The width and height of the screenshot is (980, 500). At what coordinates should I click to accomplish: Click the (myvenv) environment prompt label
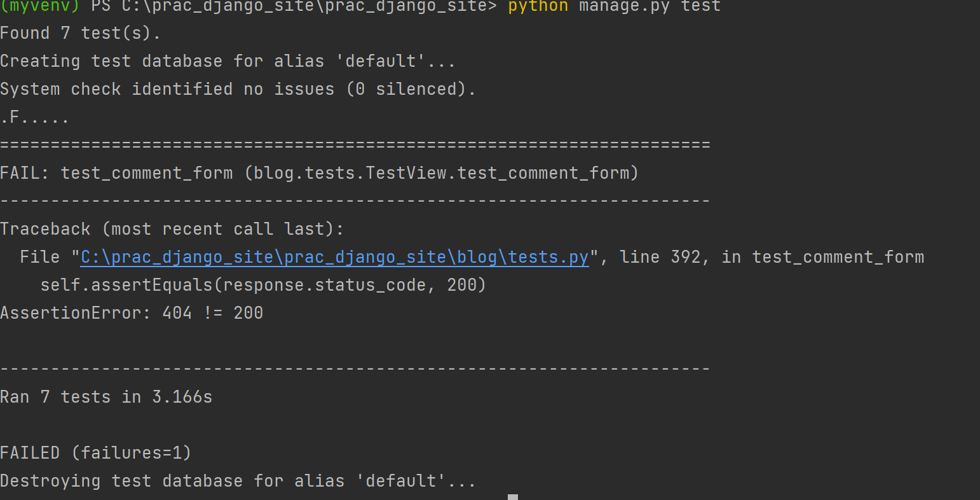click(x=39, y=6)
